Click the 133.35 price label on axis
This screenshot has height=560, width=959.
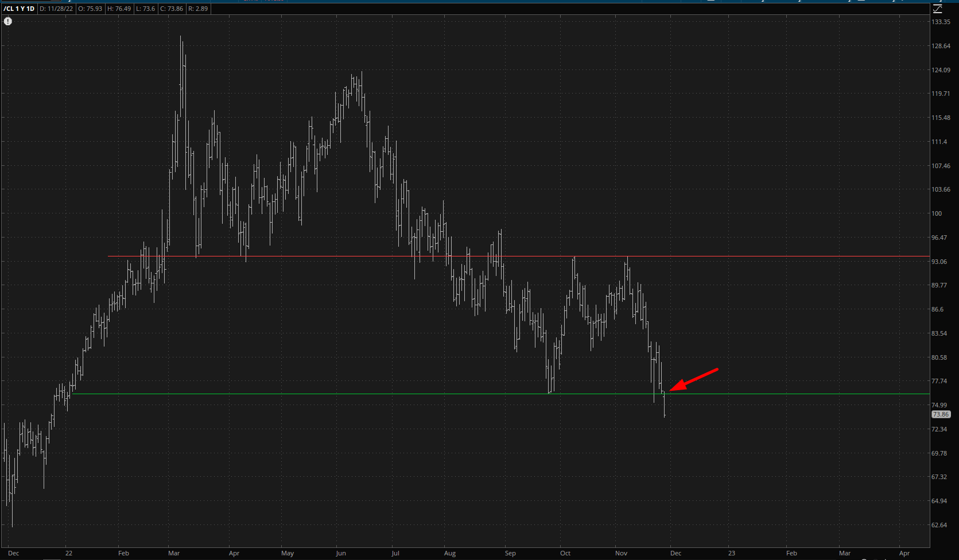click(941, 22)
